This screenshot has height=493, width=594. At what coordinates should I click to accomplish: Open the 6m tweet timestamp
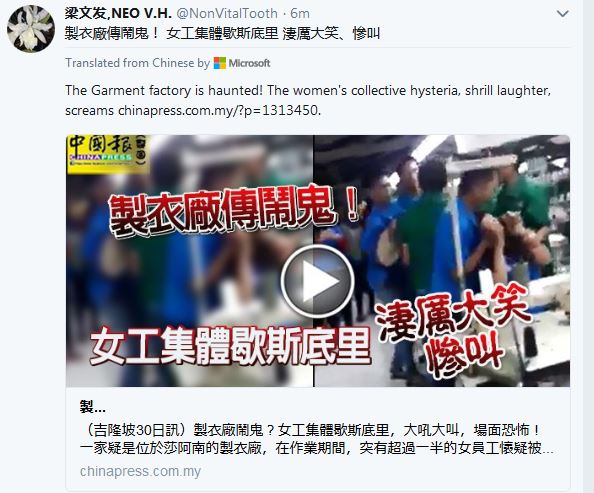coord(300,14)
